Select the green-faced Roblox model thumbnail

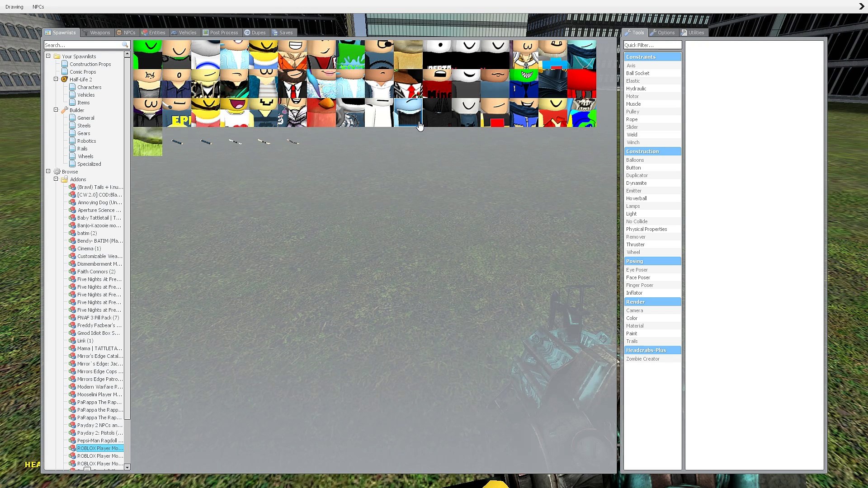pos(147,54)
